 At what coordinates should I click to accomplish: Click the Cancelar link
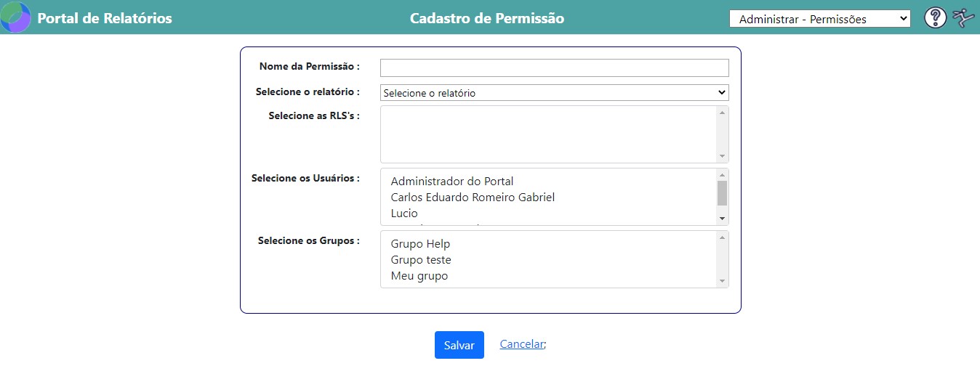tap(521, 344)
